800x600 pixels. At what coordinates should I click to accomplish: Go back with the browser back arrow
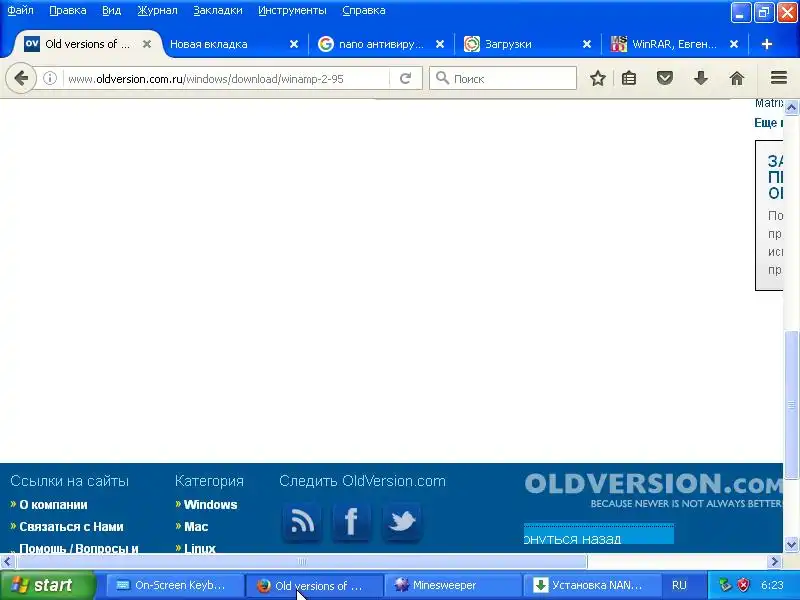21,79
